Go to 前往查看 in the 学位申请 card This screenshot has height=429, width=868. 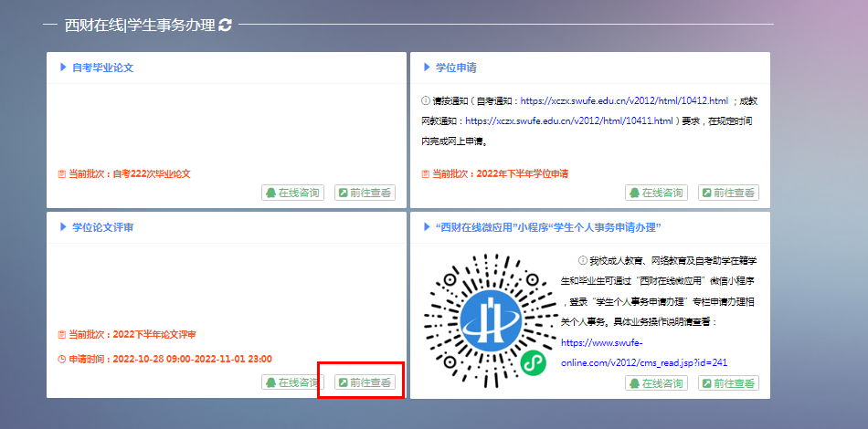tap(728, 193)
